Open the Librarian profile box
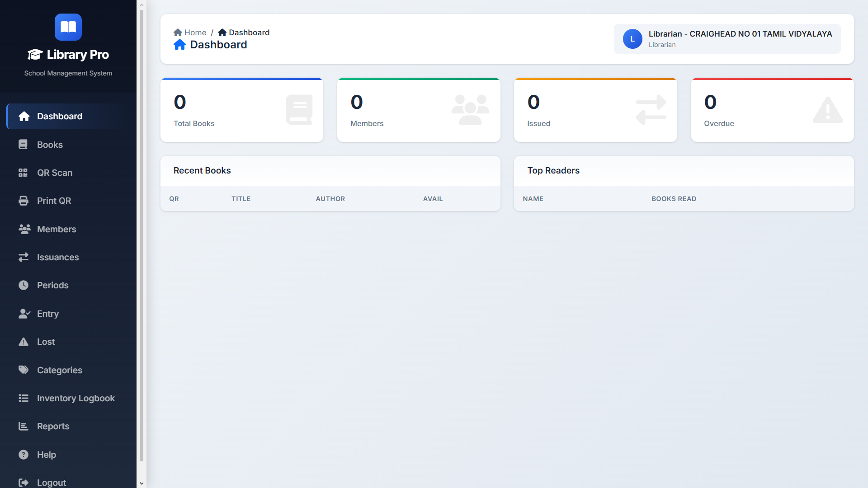Image resolution: width=868 pixels, height=488 pixels. click(727, 39)
